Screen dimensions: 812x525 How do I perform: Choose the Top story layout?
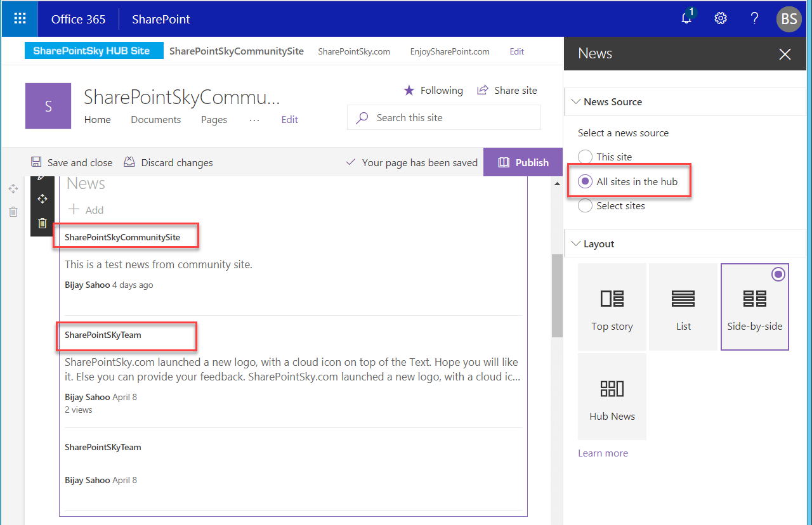tap(612, 306)
